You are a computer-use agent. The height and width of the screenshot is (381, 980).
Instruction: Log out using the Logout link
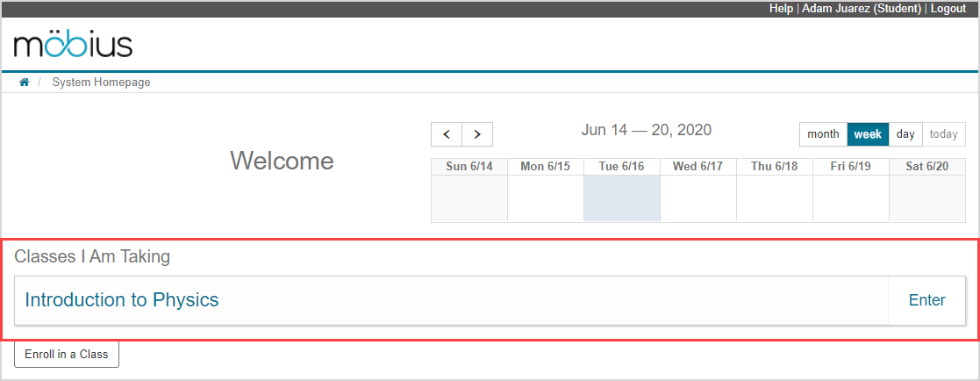tap(948, 8)
